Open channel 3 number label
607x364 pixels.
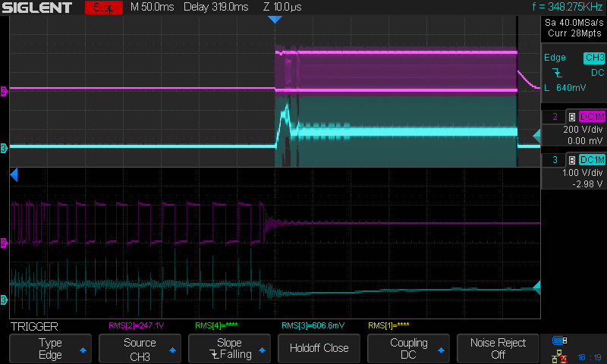click(555, 160)
